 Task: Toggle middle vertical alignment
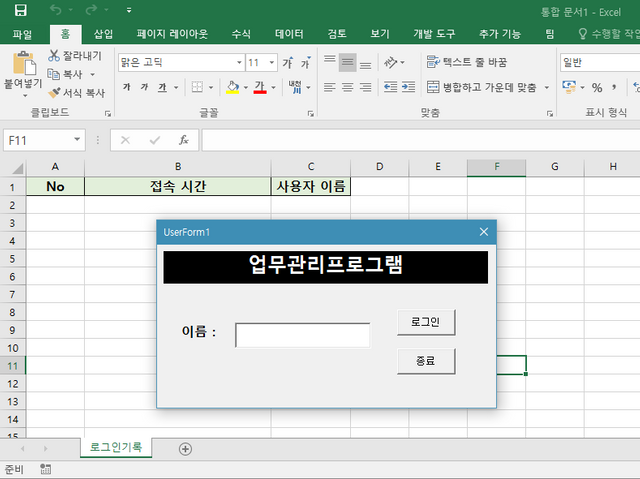[x=348, y=62]
